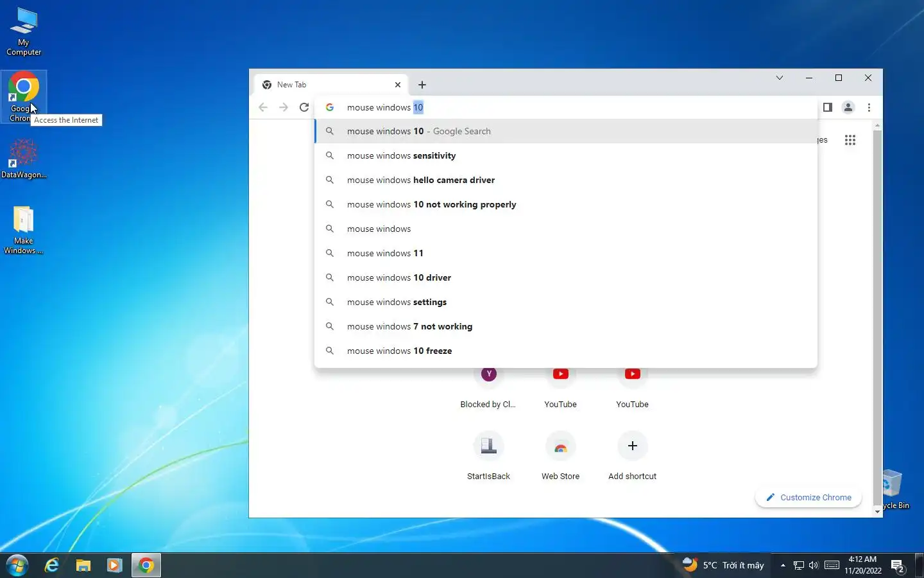Open the volume tray icon
This screenshot has height=578, width=924.
click(x=814, y=565)
